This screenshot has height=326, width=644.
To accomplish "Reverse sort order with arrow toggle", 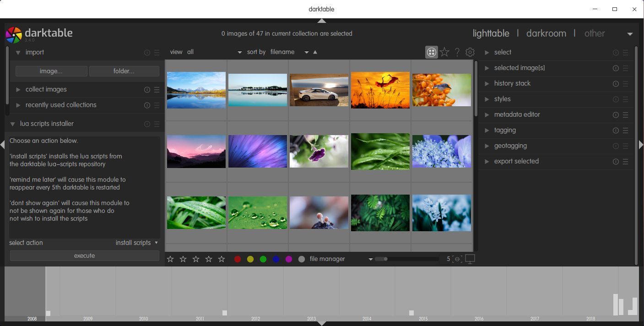I will (315, 52).
